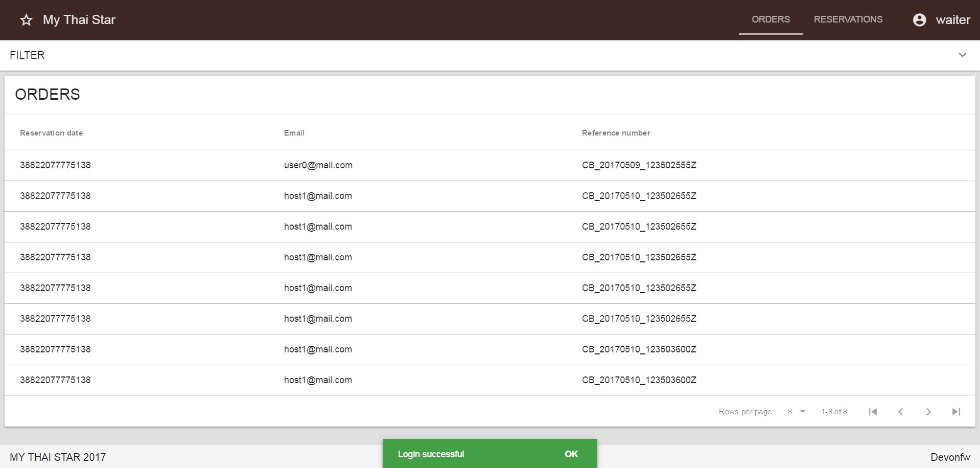Sort by the Reservation date column header
Screen dimensions: 980x468
click(51, 133)
